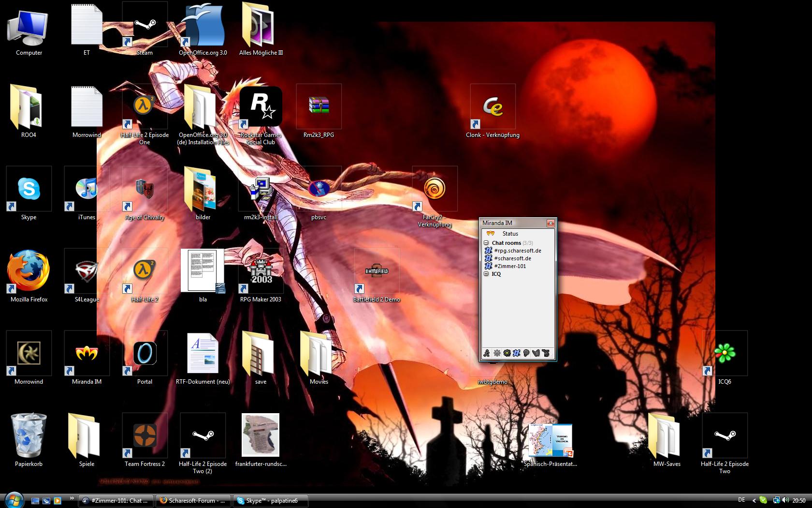Click the Skype icon in system tray
Screen dimensions: 812x508
click(763, 500)
